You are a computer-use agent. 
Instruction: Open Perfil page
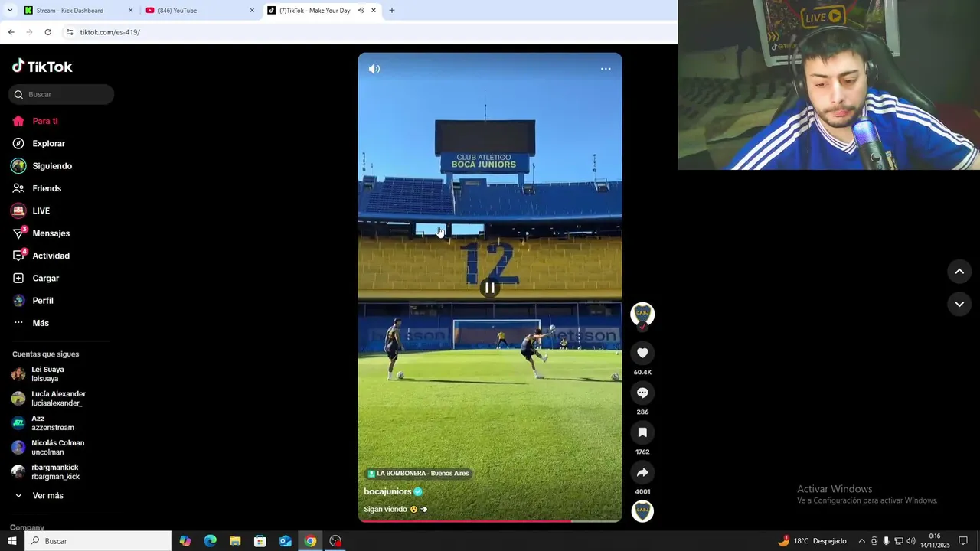pos(33,301)
